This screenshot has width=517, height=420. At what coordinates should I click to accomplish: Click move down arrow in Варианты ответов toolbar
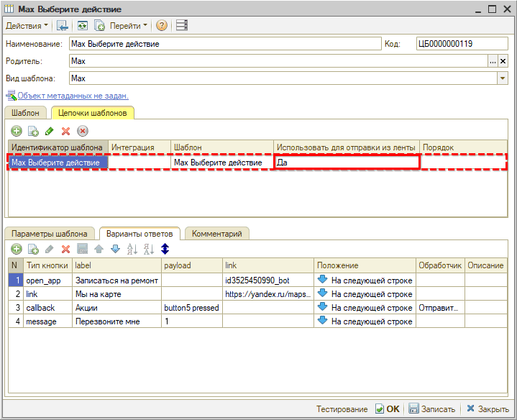point(115,249)
